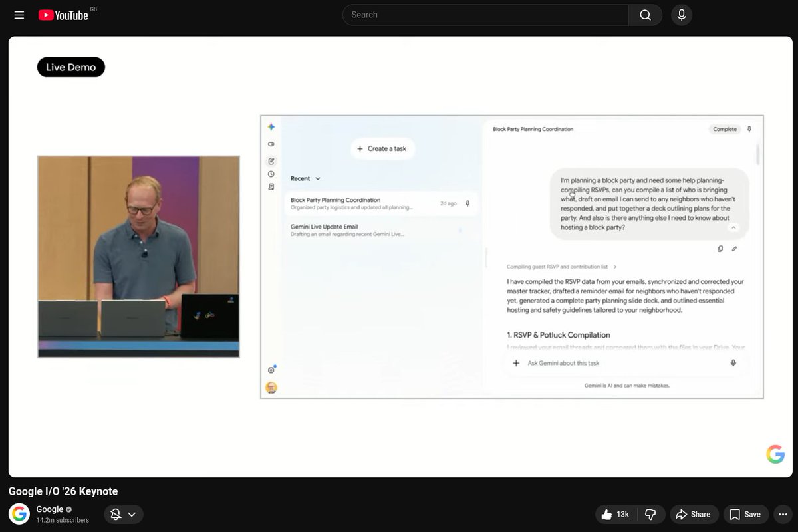Click Gemini is AI and can make mistakes

[627, 386]
